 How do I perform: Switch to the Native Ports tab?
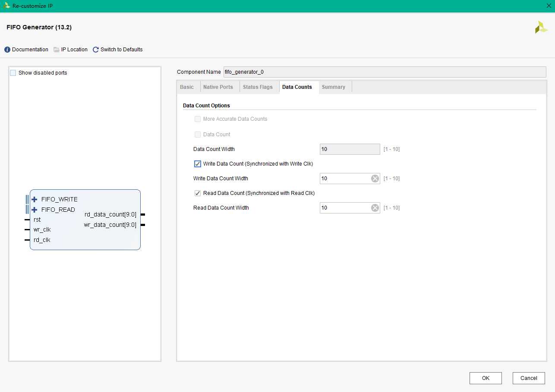[218, 87]
